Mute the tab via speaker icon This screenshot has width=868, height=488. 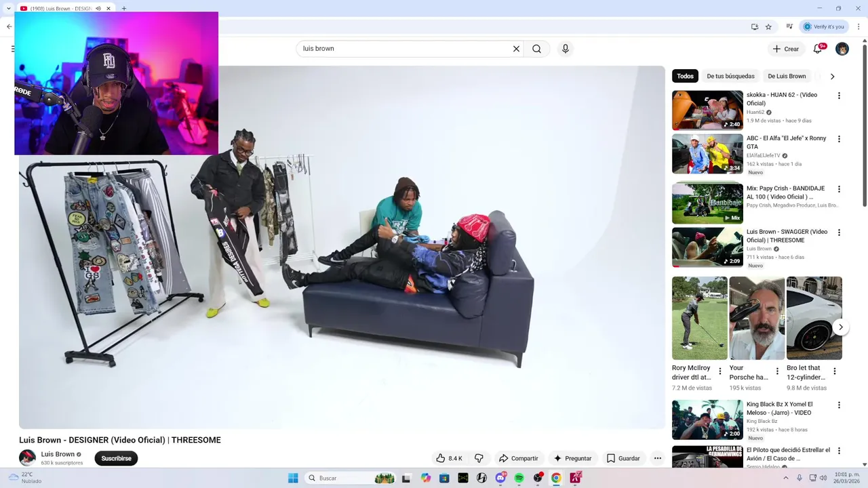pos(98,9)
